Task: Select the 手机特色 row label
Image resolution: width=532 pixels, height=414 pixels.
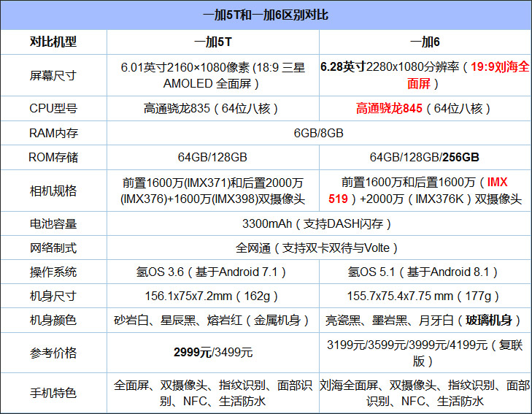Action: [53, 393]
